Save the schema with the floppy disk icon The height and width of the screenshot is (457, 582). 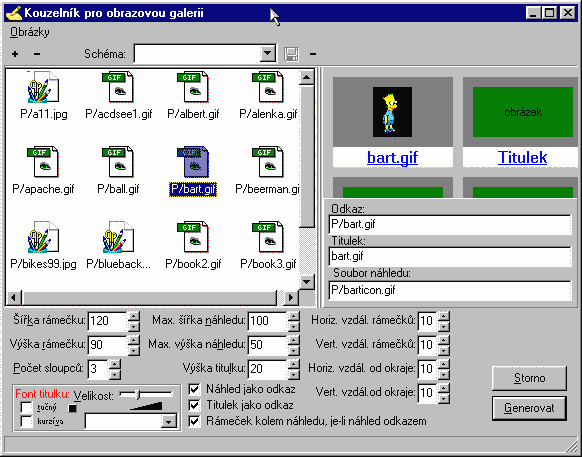(291, 54)
